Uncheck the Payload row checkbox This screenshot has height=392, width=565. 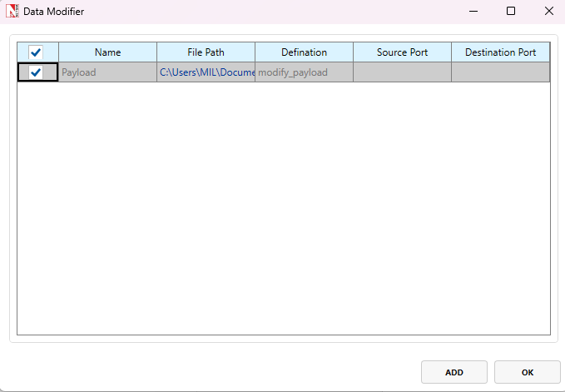pos(36,72)
